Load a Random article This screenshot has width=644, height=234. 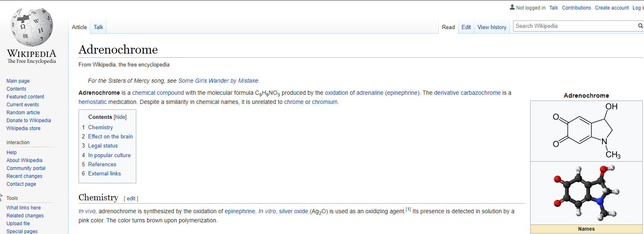point(23,113)
